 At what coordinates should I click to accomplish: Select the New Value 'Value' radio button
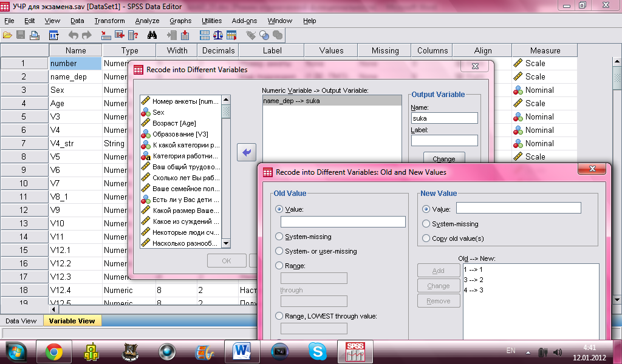426,209
